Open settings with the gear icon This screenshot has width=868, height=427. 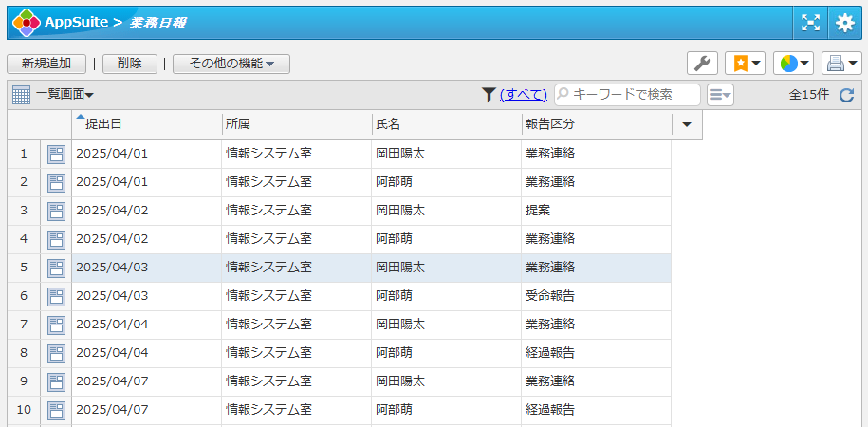tap(844, 23)
